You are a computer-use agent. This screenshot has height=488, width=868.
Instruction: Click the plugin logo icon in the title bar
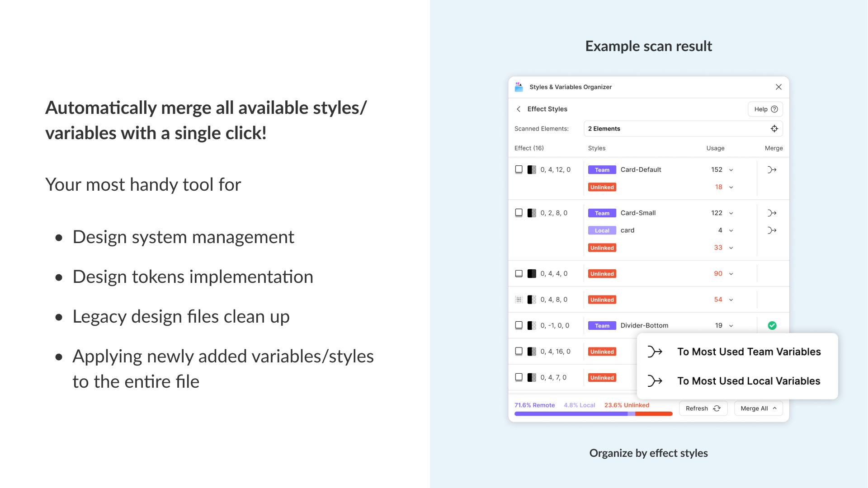point(519,87)
